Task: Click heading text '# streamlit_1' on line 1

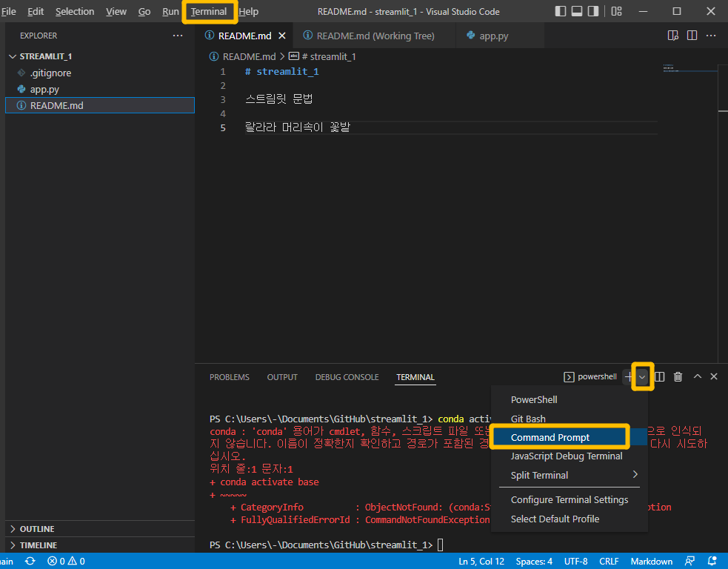Action: (x=282, y=72)
